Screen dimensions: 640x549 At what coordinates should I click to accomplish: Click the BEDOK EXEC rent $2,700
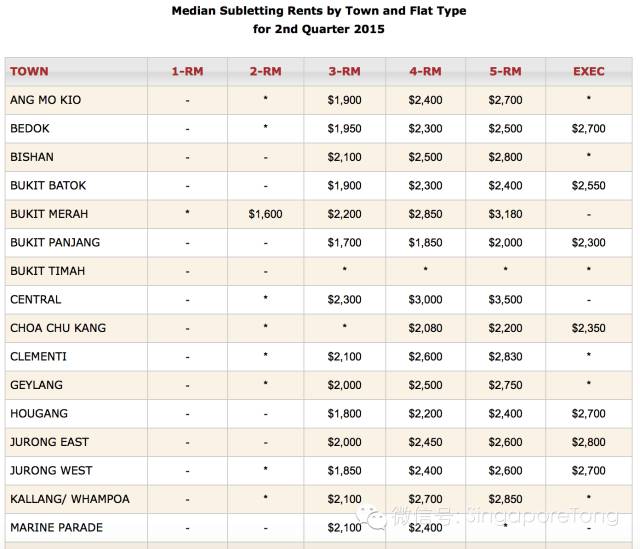click(x=589, y=129)
